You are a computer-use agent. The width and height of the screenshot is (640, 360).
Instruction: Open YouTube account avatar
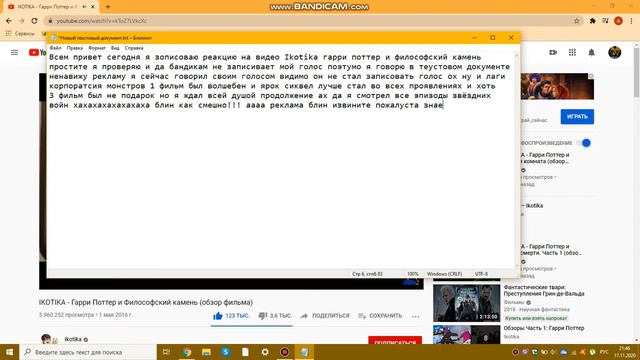614,52
